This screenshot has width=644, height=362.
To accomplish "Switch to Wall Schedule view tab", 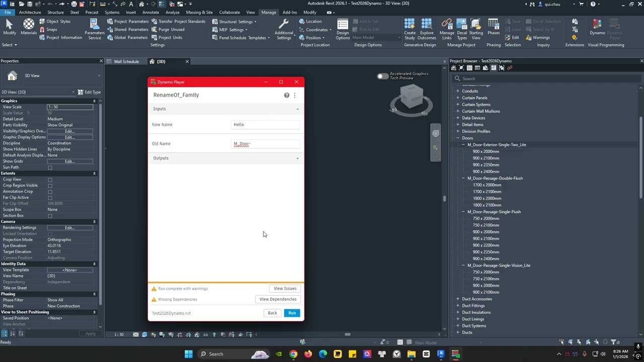I will click(x=126, y=62).
